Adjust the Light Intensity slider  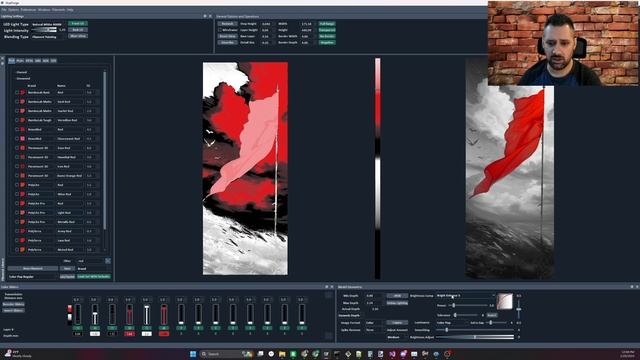[x=44, y=30]
